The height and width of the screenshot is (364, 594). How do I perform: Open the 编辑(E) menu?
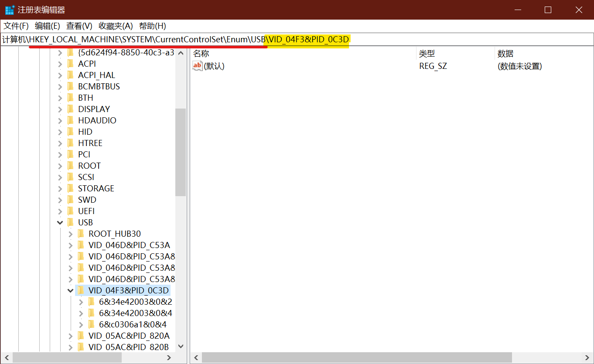[48, 26]
